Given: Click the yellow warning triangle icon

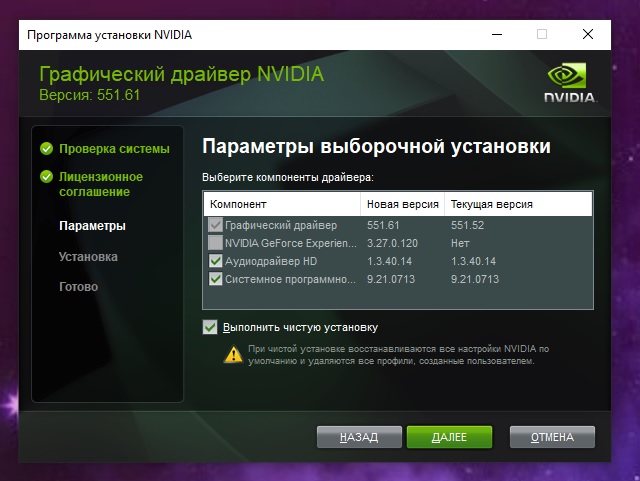Looking at the screenshot, I should click(233, 354).
